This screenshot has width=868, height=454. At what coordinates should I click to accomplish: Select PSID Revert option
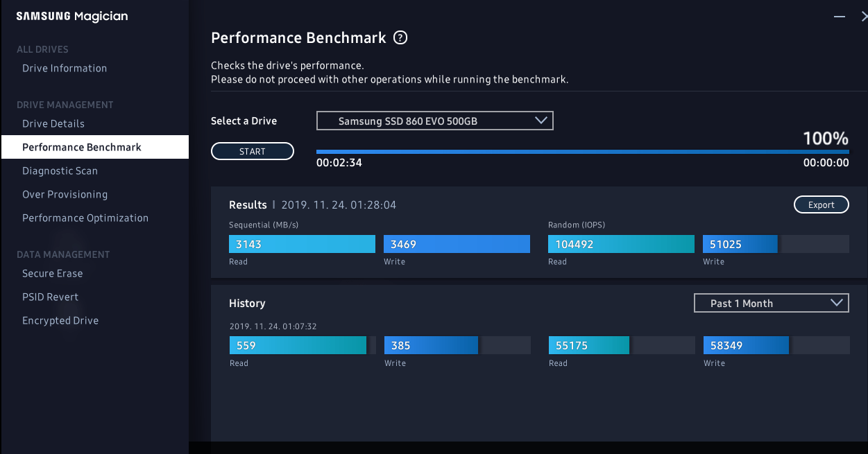coord(50,297)
